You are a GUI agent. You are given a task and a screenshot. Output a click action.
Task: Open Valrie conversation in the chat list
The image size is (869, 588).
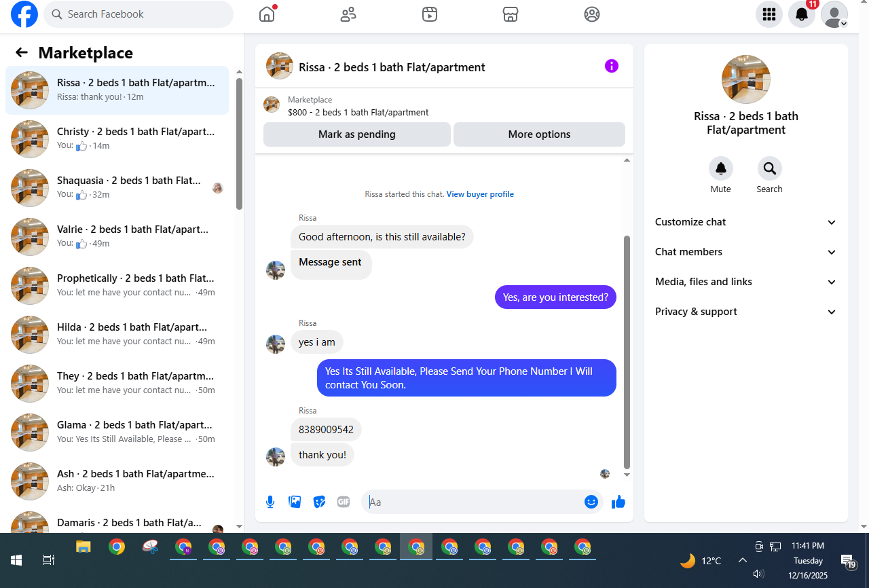pyautogui.click(x=117, y=237)
